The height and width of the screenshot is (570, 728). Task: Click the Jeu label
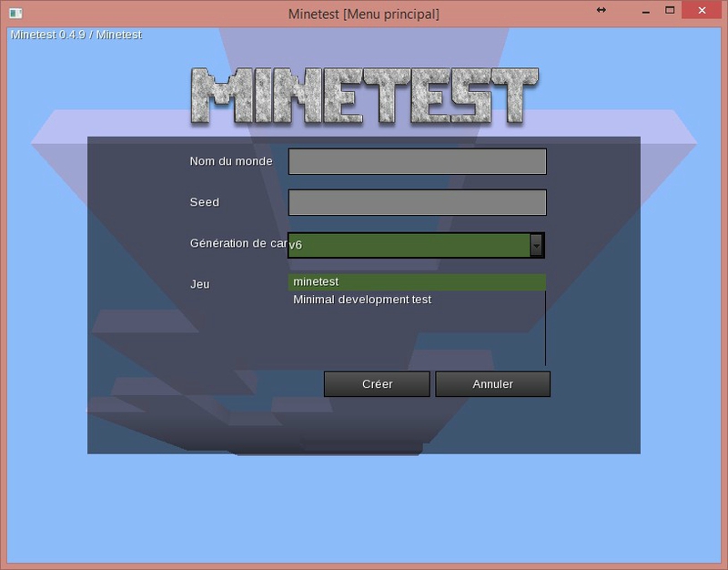click(x=200, y=284)
